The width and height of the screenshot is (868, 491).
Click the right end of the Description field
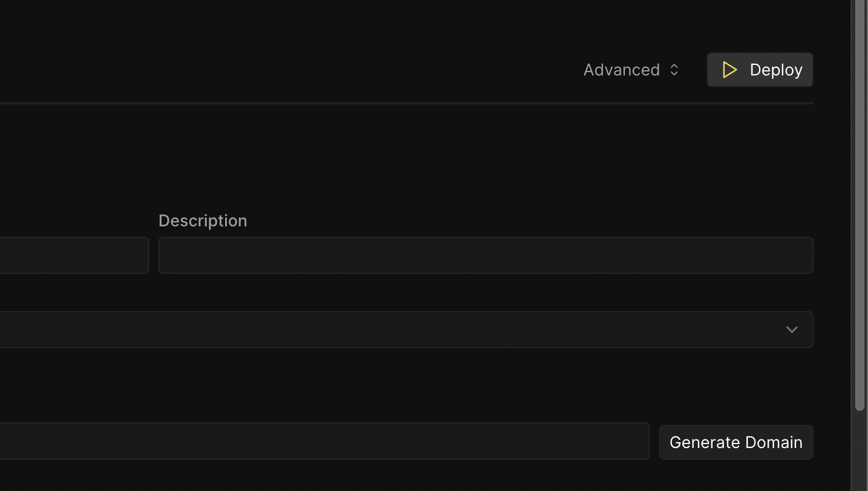[x=801, y=255]
